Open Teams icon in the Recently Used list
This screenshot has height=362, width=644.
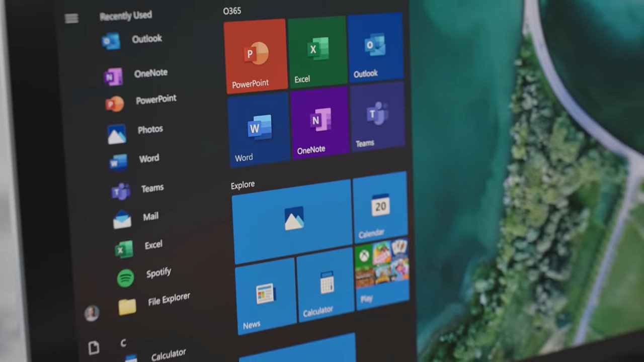click(x=121, y=192)
